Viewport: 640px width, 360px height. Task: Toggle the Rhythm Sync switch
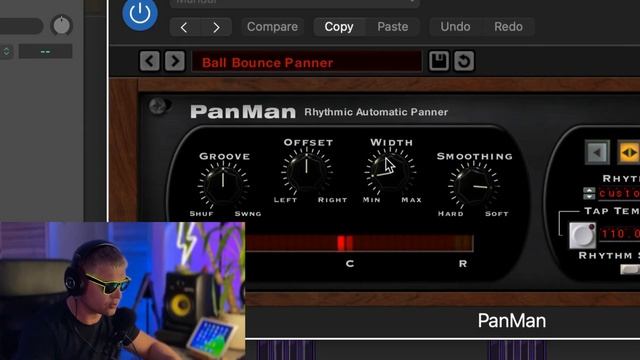pyautogui.click(x=630, y=269)
